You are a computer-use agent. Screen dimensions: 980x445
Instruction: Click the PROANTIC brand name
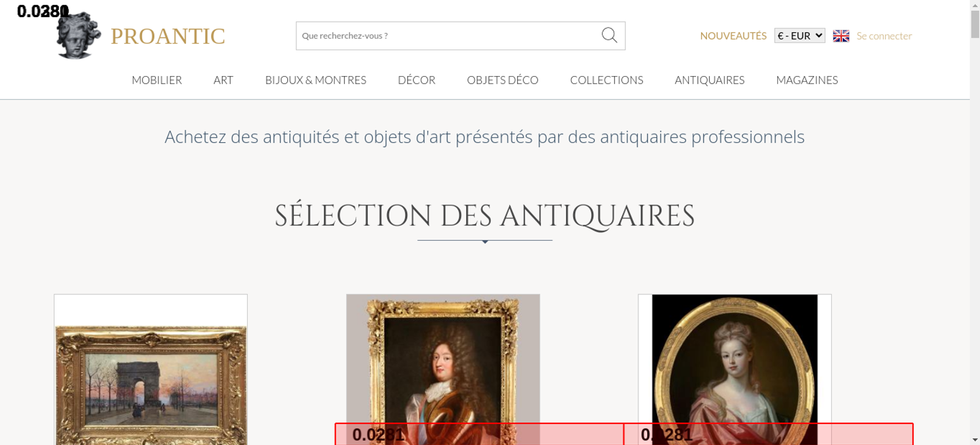pyautogui.click(x=168, y=36)
